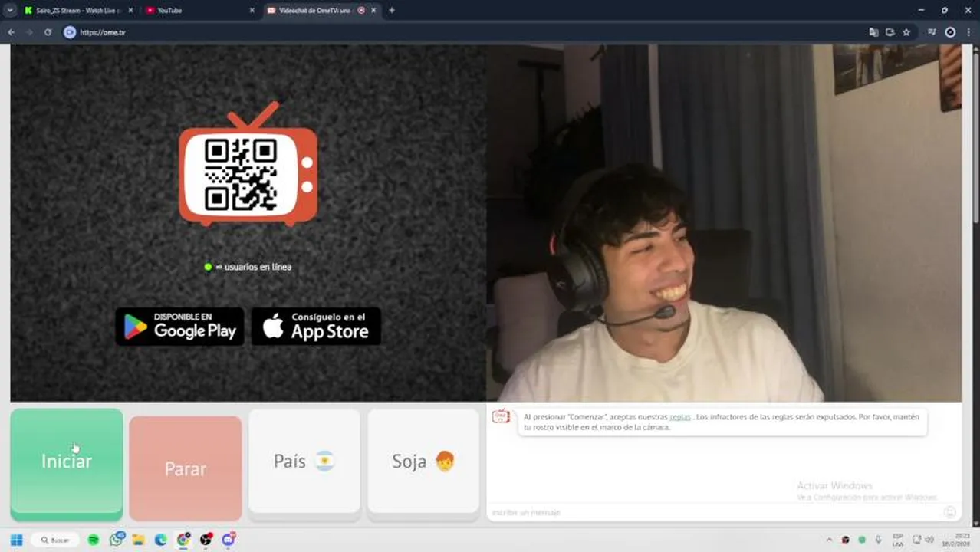
Task: Open the volume tray icon
Action: coord(929,540)
